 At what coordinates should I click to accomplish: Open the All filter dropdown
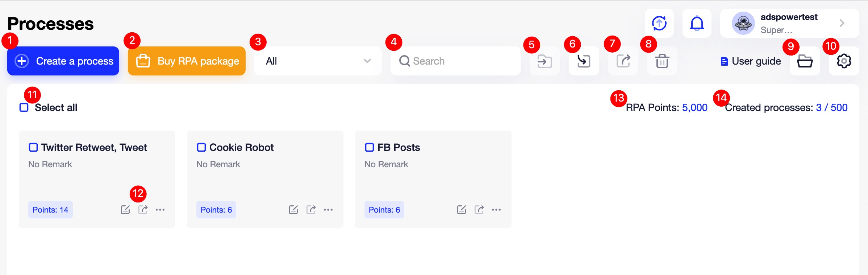click(317, 61)
